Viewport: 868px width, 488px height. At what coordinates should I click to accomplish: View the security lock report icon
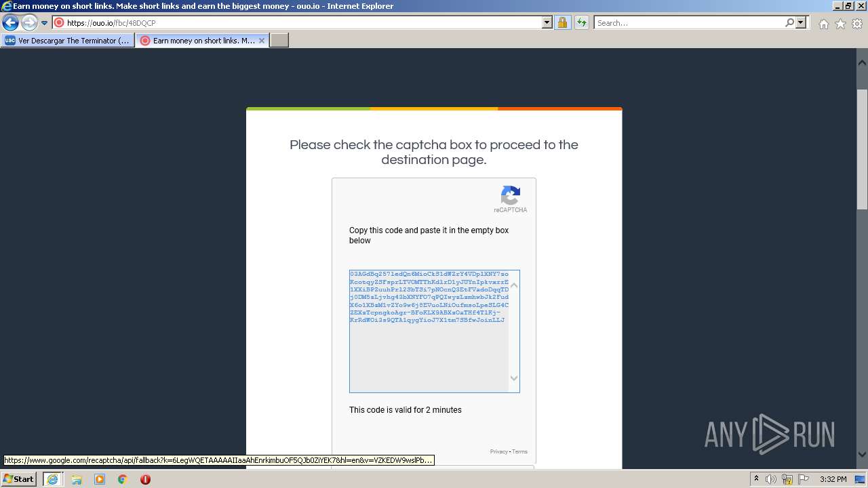coord(562,23)
